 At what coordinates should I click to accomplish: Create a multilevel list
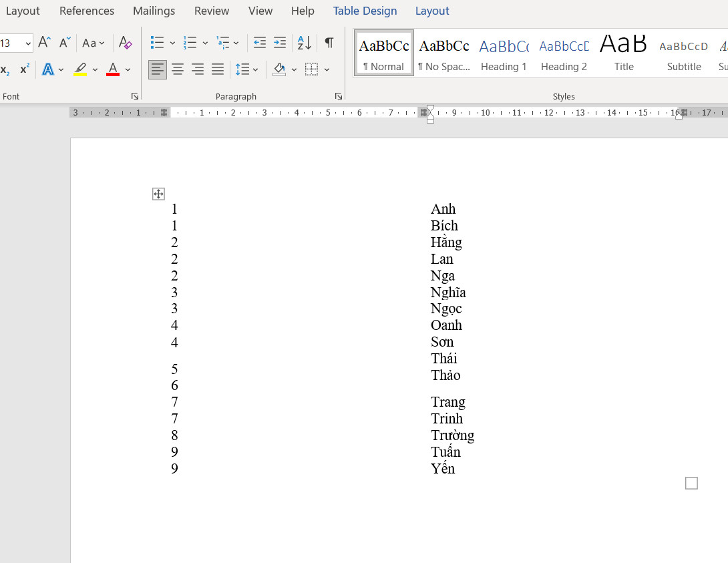pos(223,43)
